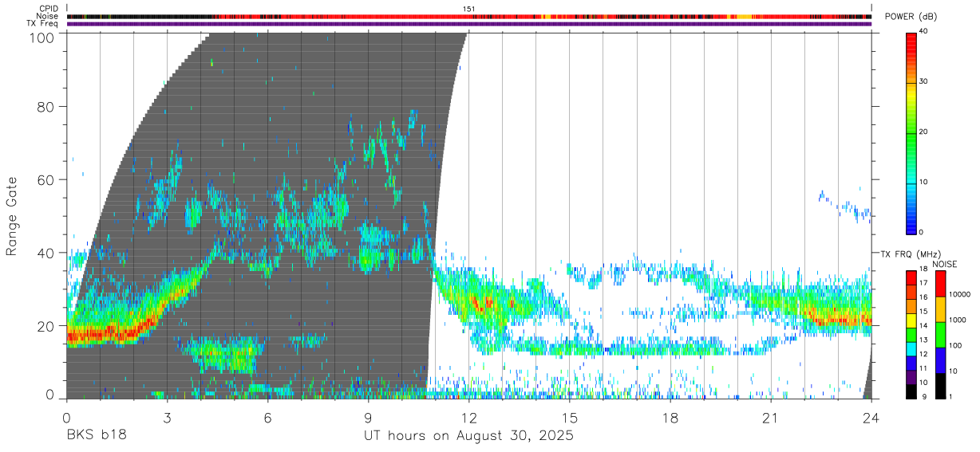Viewport: 980px width, 452px height.
Task: Select the Noise indicator strip atop the plot
Action: click(468, 16)
